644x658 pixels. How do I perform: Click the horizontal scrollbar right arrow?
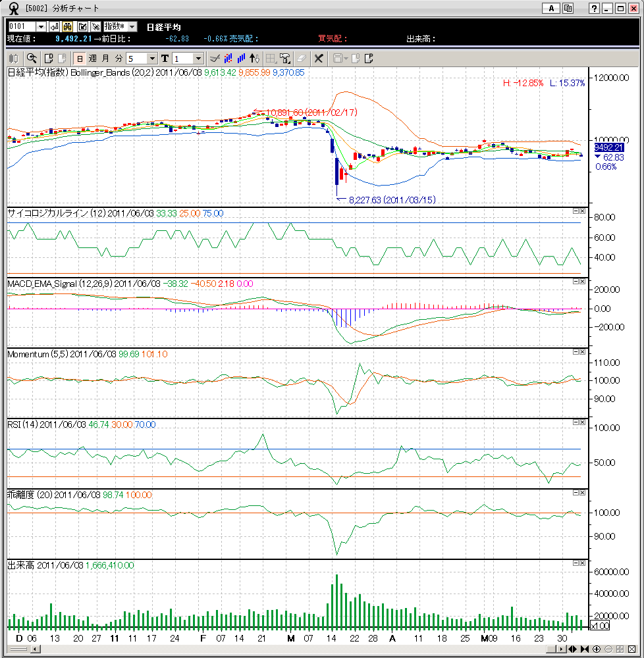(x=560, y=649)
